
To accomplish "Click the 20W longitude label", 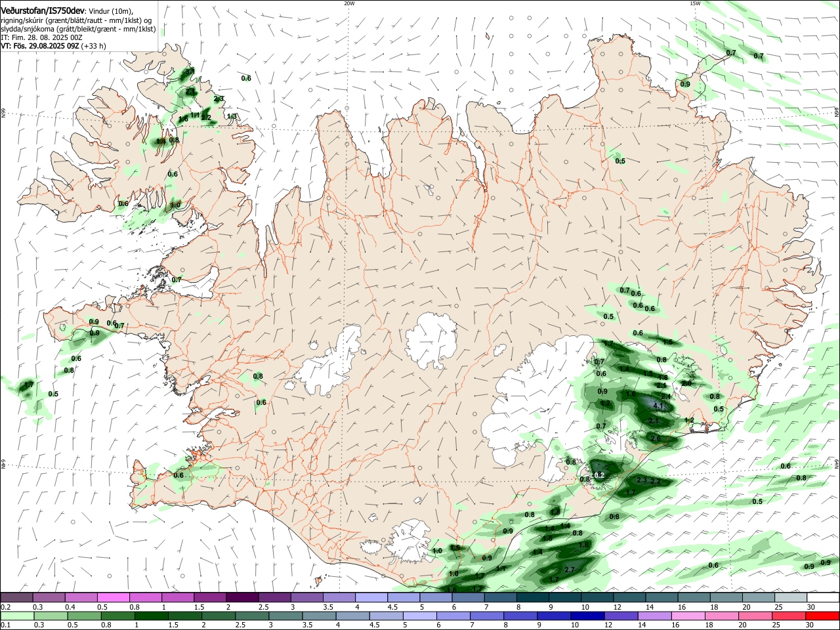I will (x=349, y=3).
